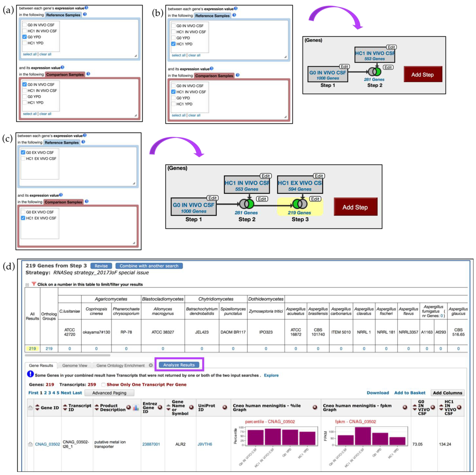The image size is (476, 475).
Task: Sort by Transcript ID column arrows
Action: point(65,407)
